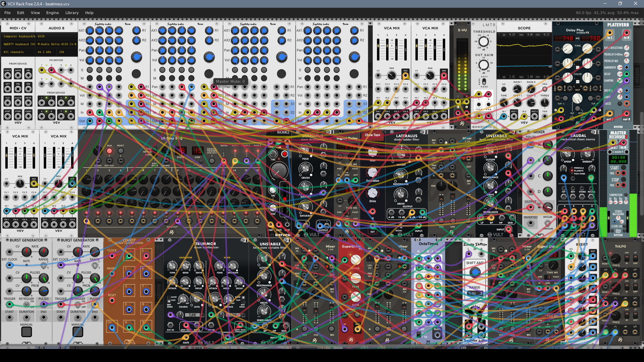Click the Debriatus FOLD knob
The width and height of the screenshot is (644, 362).
point(305,150)
